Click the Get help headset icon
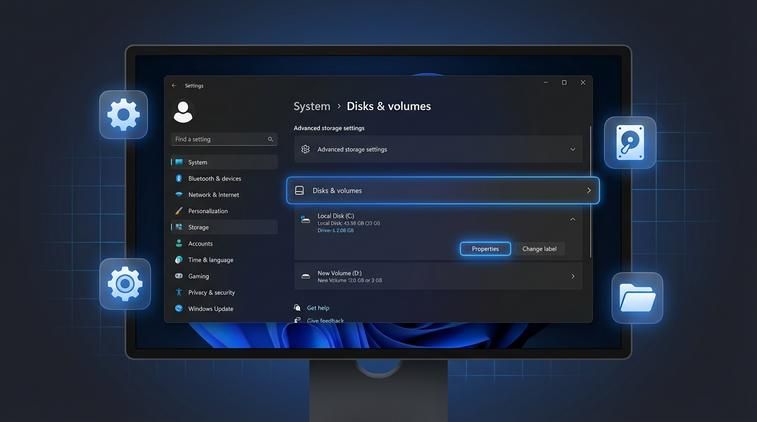The width and height of the screenshot is (757, 422). pyautogui.click(x=297, y=308)
